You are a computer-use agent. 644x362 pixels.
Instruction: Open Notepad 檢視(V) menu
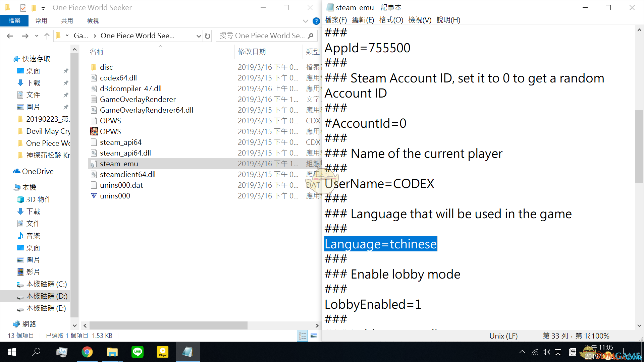tap(420, 20)
